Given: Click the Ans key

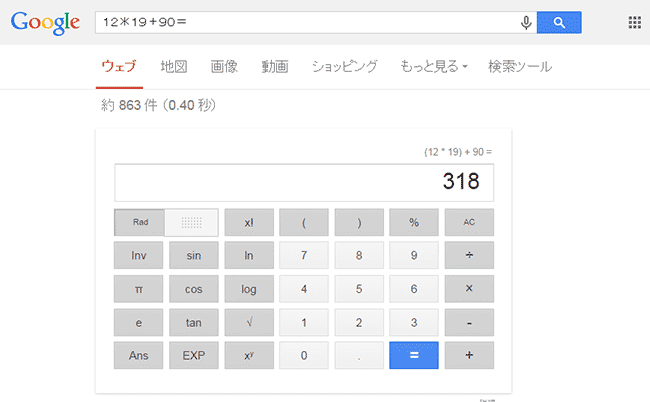Looking at the screenshot, I should (x=138, y=356).
